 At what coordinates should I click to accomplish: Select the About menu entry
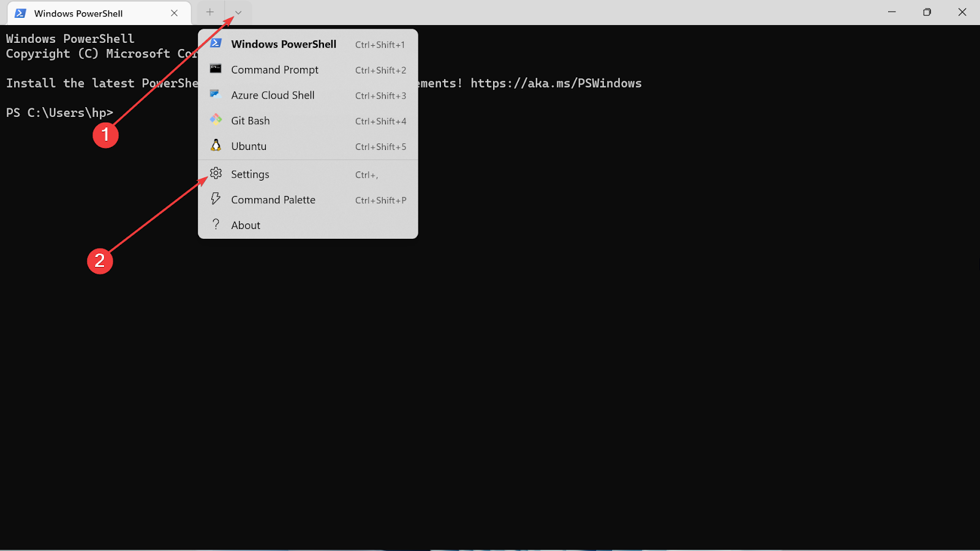(x=308, y=225)
